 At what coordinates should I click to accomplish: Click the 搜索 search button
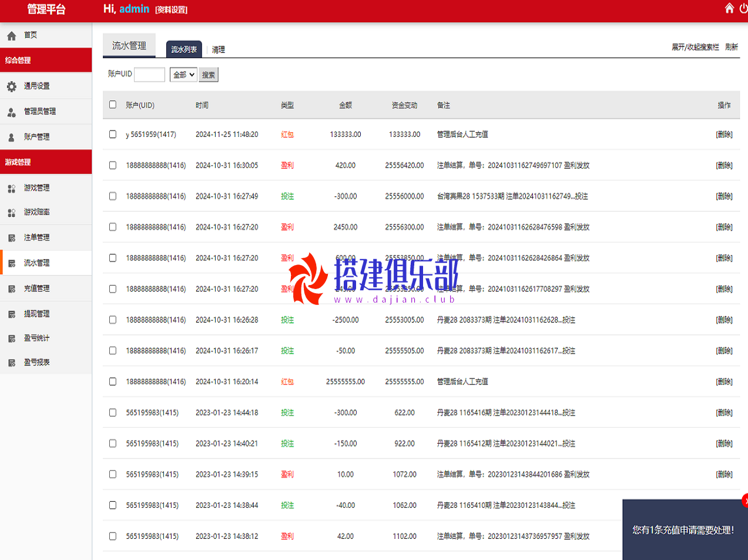tap(209, 75)
